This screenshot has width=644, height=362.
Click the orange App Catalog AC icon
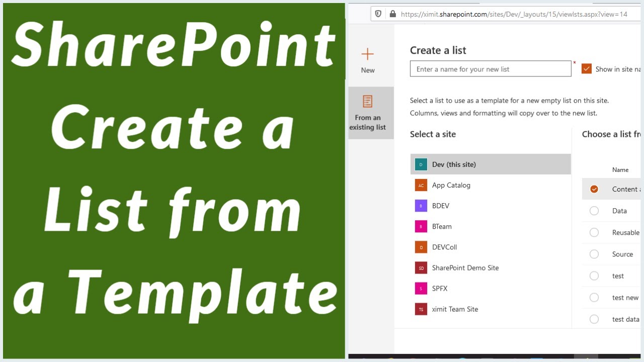pyautogui.click(x=421, y=185)
